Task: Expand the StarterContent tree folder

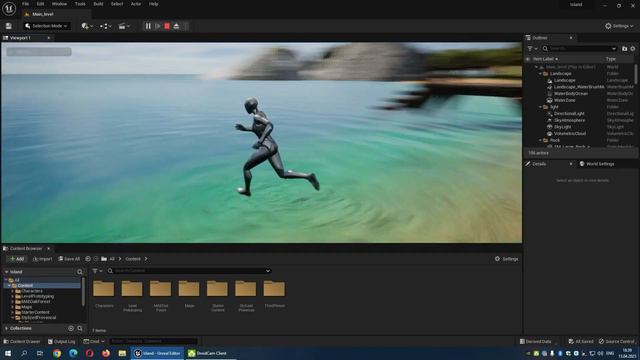Action: point(13,312)
